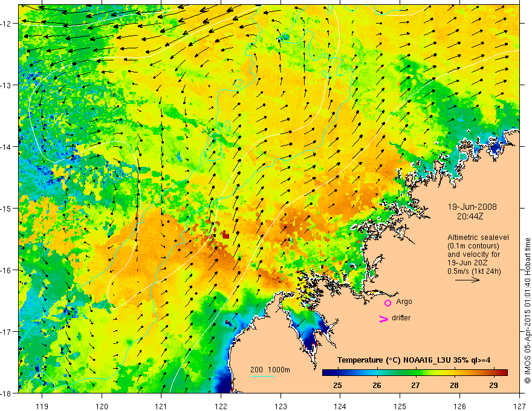Click colorbar tick label 29
532x411 pixels.
tap(494, 385)
